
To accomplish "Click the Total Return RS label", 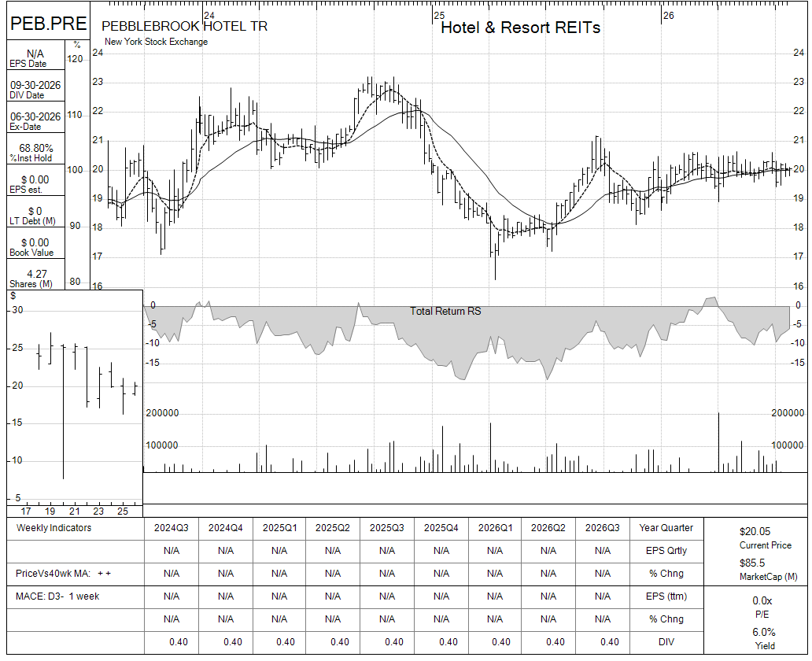I will tap(445, 311).
